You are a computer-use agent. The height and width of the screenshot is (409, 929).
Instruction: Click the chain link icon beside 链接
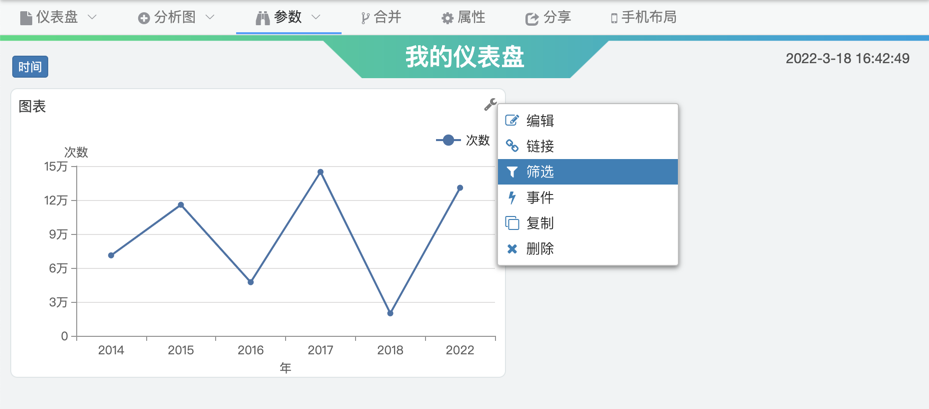click(x=512, y=146)
